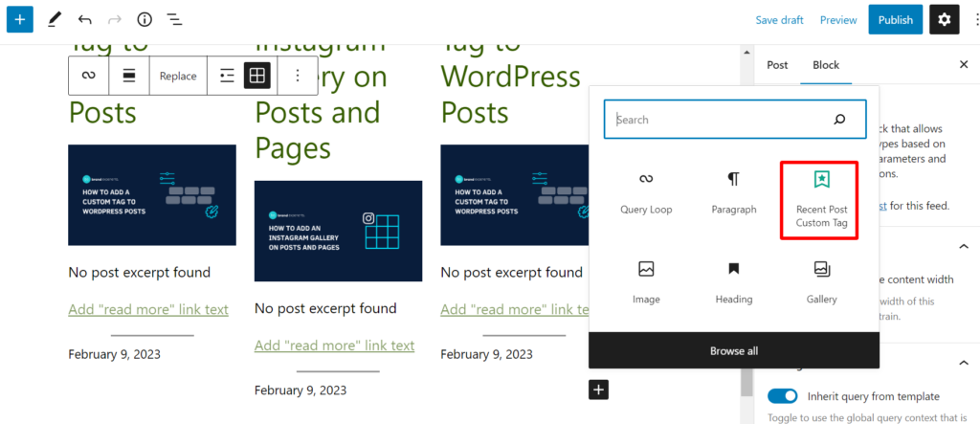Click read more link under Instagram post
Screen dimensions: 980x424
click(334, 346)
